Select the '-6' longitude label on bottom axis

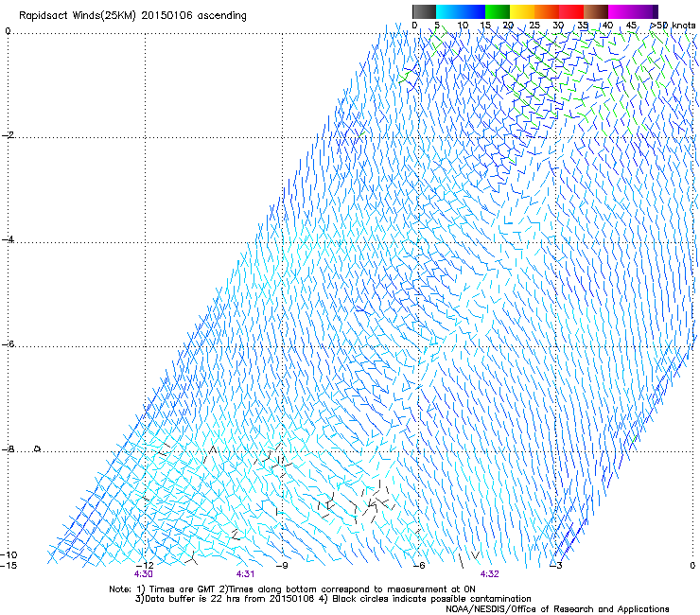point(419,565)
